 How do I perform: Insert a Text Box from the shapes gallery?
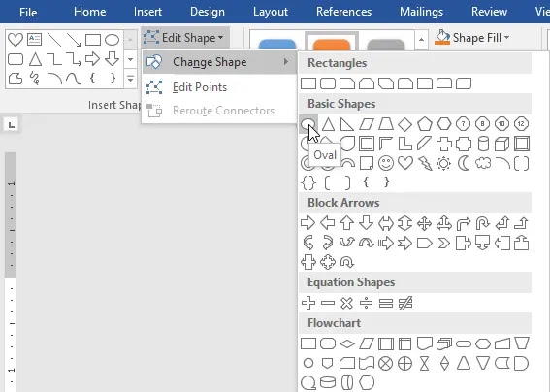[x=34, y=40]
